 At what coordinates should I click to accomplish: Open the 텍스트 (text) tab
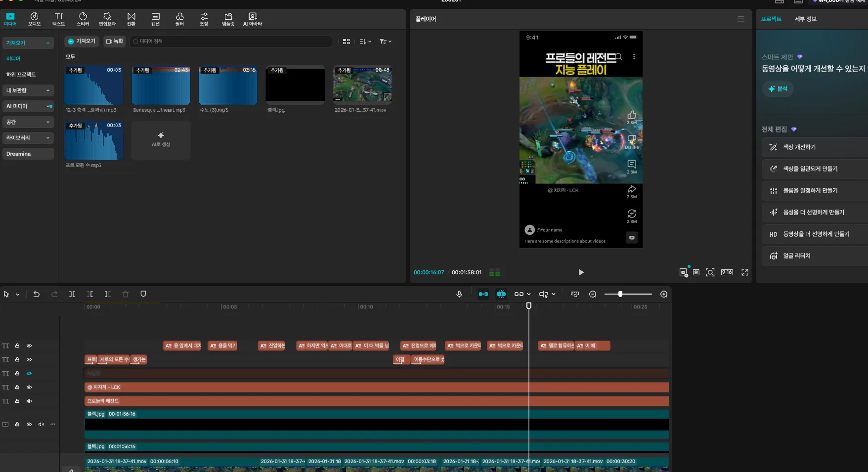[x=59, y=19]
